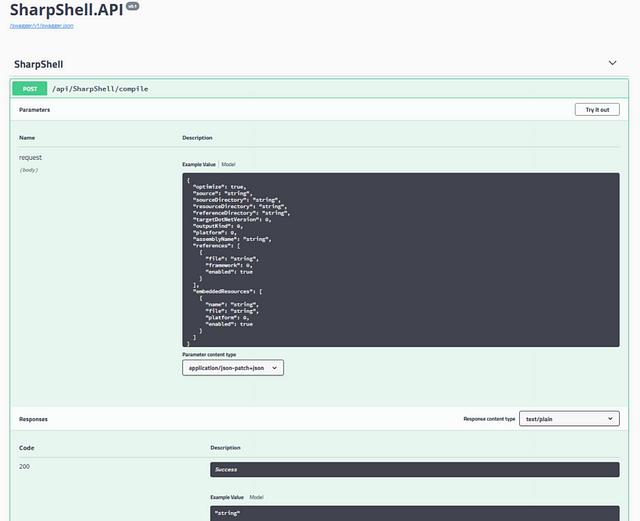Click the "assemblyName": "string" line
640x521 pixels.
(232, 239)
